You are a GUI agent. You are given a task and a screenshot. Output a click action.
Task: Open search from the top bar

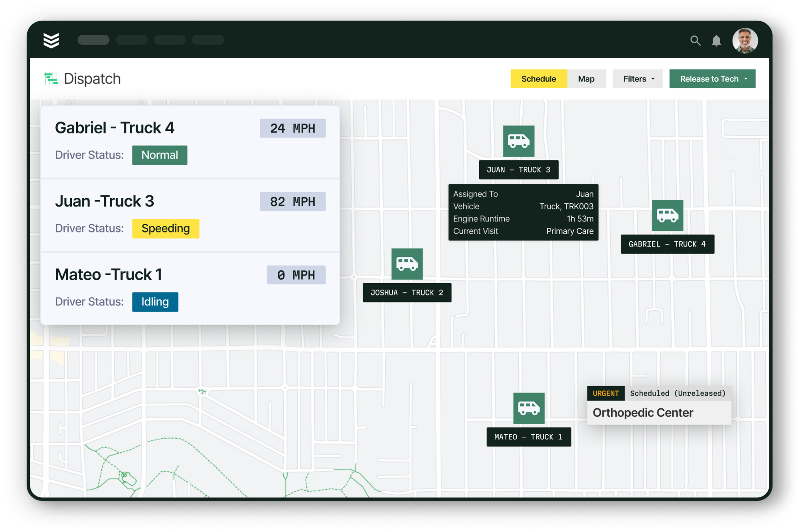coord(695,40)
